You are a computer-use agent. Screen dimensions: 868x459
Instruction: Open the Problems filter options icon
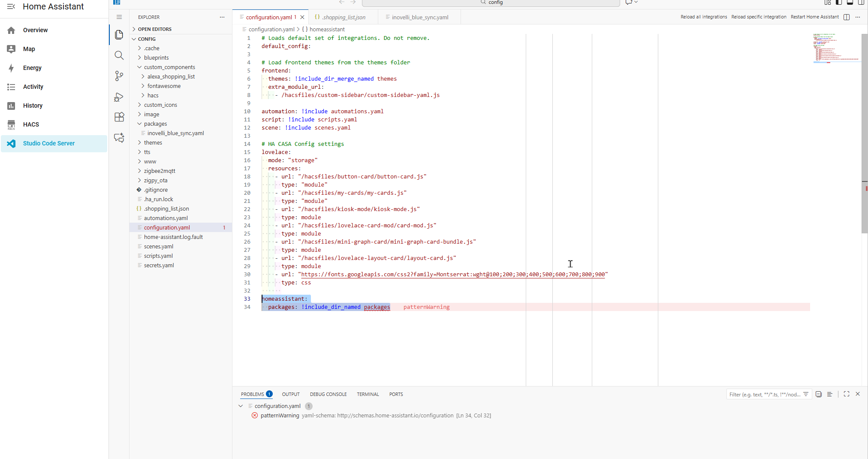pyautogui.click(x=806, y=394)
